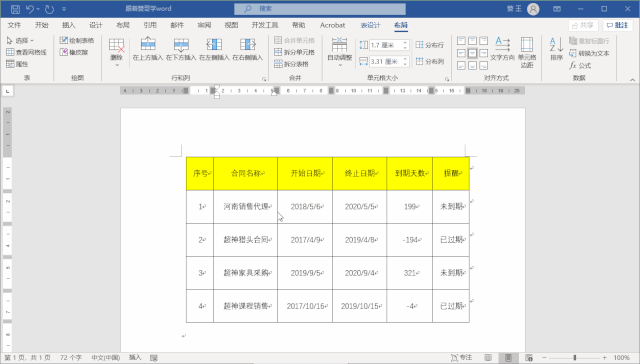Screen dimensions: 640x364
Task: Click Distribute Columns (分布列)
Action: coord(429,61)
